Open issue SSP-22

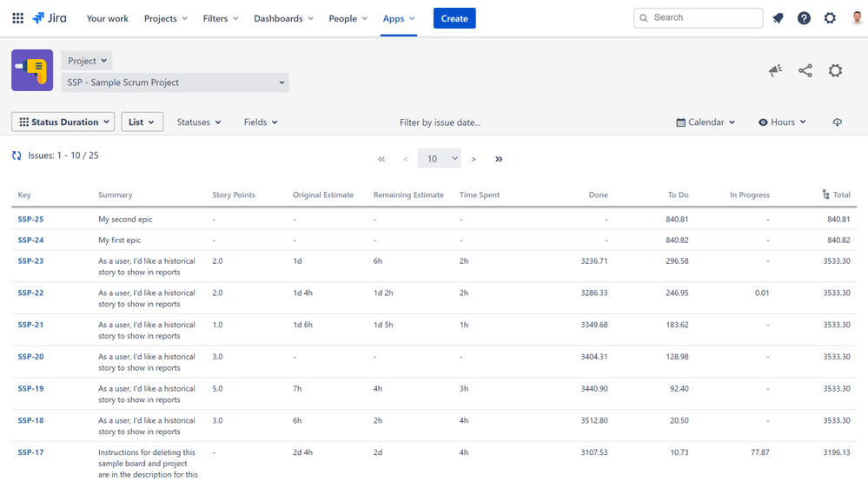pyautogui.click(x=30, y=293)
